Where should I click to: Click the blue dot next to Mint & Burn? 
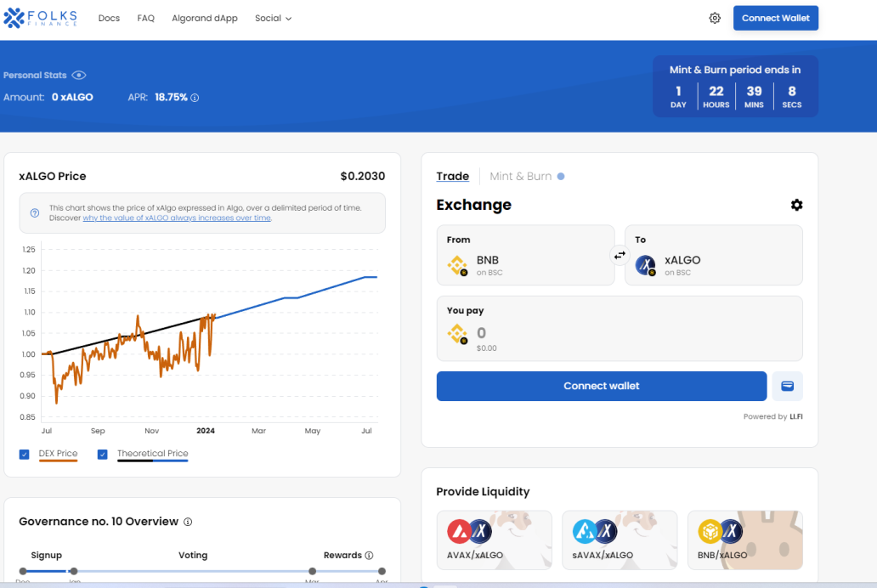pos(561,176)
